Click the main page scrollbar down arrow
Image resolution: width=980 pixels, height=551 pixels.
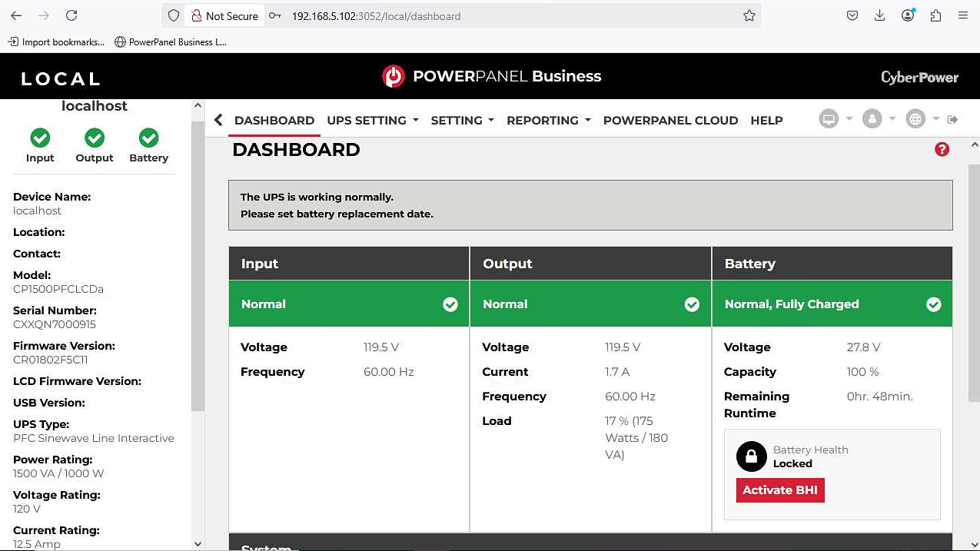pos(974,544)
